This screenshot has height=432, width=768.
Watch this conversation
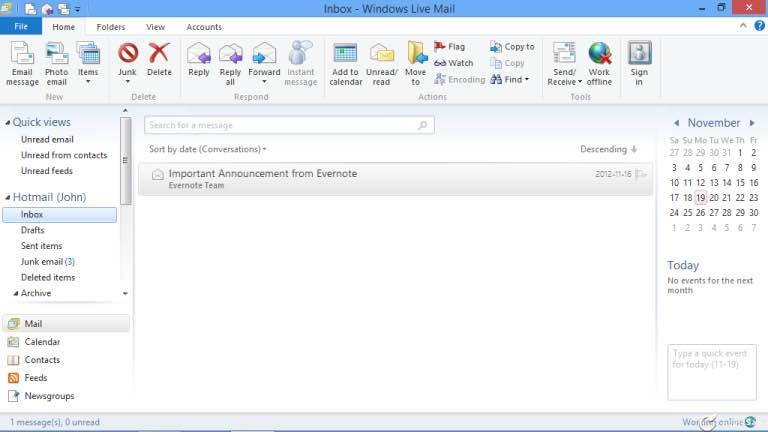pos(454,63)
